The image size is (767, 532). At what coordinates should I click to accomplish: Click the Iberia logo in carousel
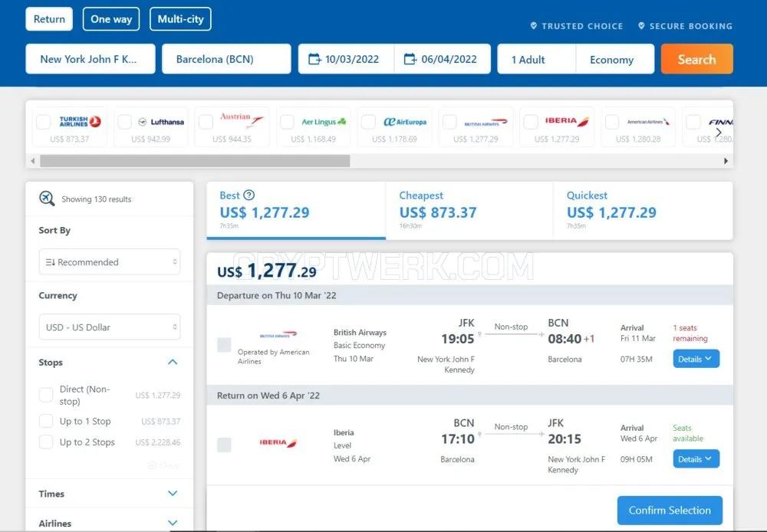567,121
